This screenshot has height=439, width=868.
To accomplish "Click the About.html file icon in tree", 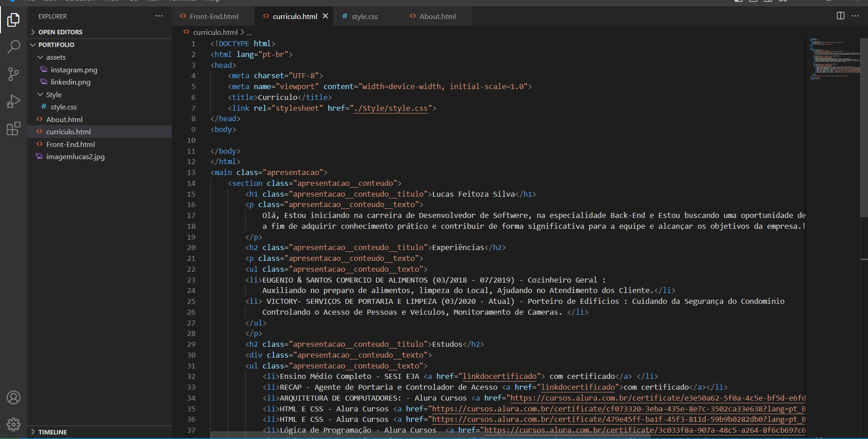I will [x=39, y=119].
